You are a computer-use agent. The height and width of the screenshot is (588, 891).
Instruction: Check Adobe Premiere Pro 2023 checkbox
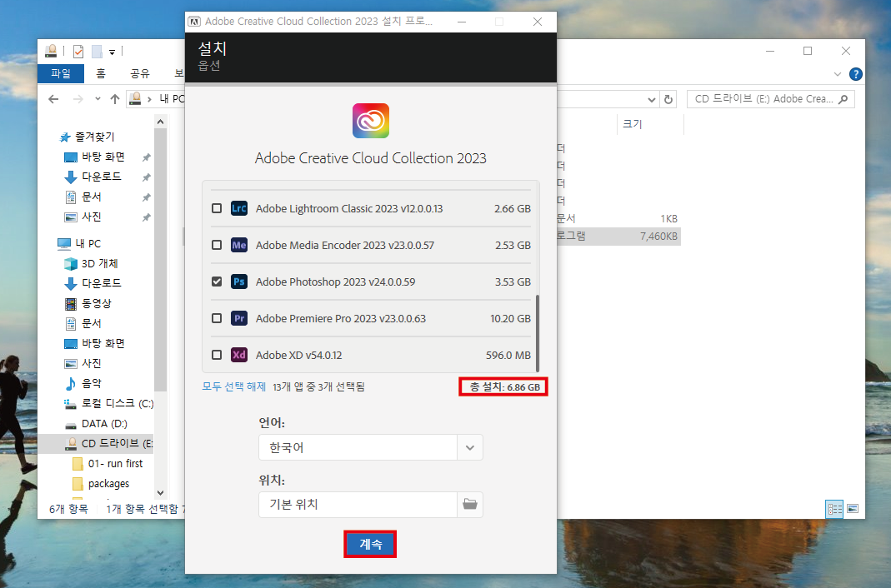[x=217, y=318]
